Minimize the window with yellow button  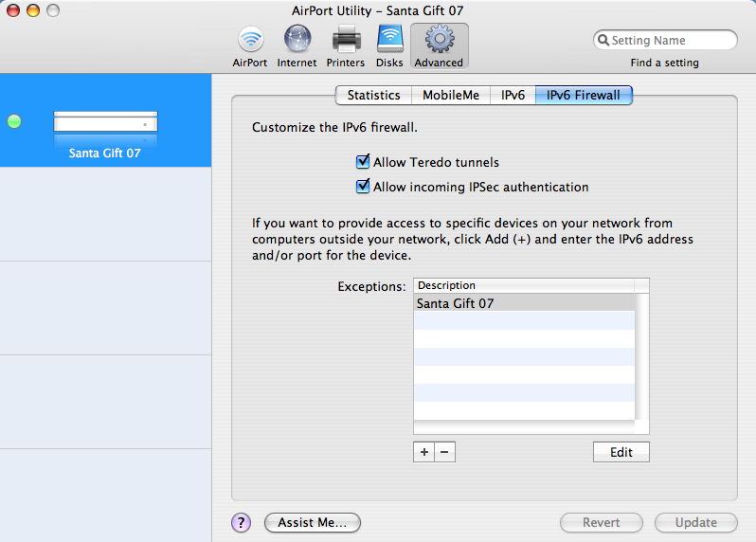(33, 10)
